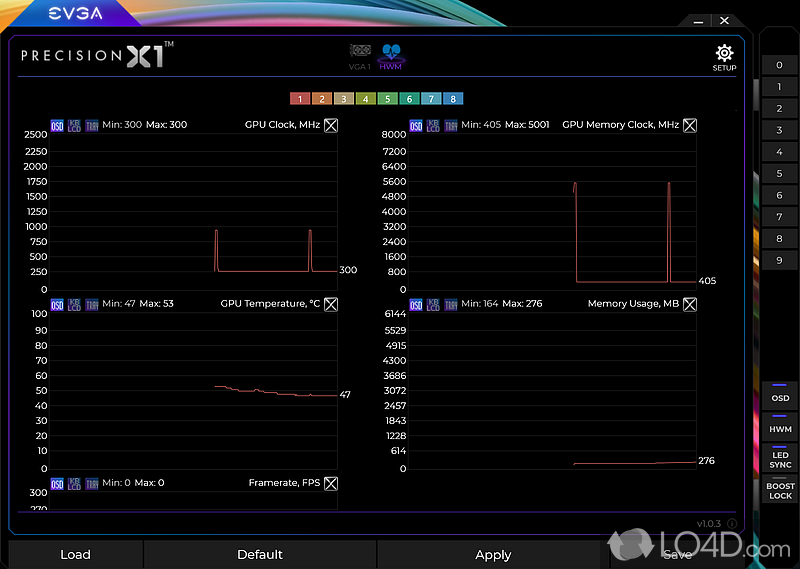Toggle tray icon for Memory Usage graph
The height and width of the screenshot is (569, 800).
coord(451,304)
